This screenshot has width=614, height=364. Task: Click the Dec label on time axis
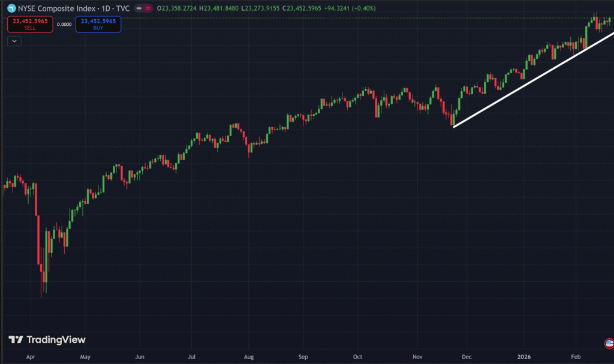(467, 356)
